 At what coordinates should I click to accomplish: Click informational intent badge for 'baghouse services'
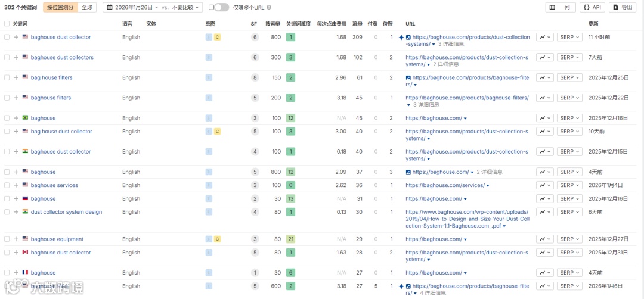point(209,185)
